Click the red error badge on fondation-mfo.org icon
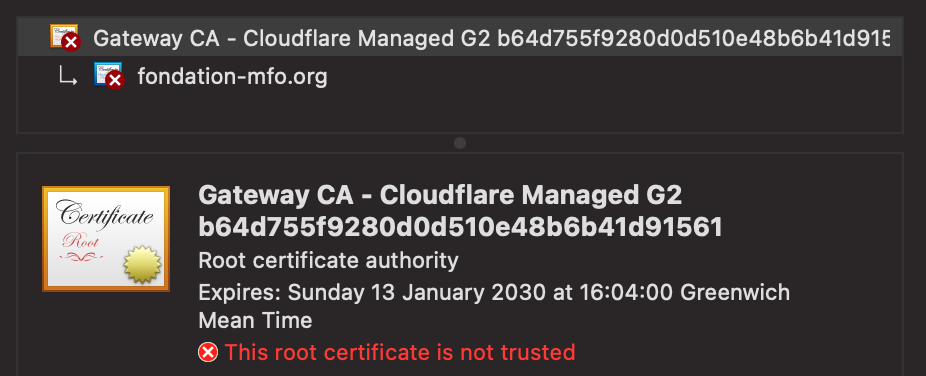Viewport: 926px width, 376px height. coord(115,80)
